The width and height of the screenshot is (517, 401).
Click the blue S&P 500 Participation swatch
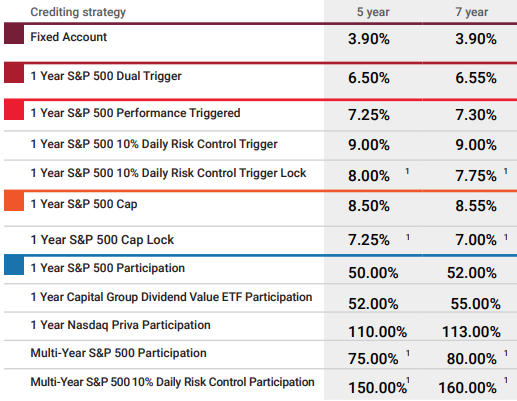click(x=14, y=265)
